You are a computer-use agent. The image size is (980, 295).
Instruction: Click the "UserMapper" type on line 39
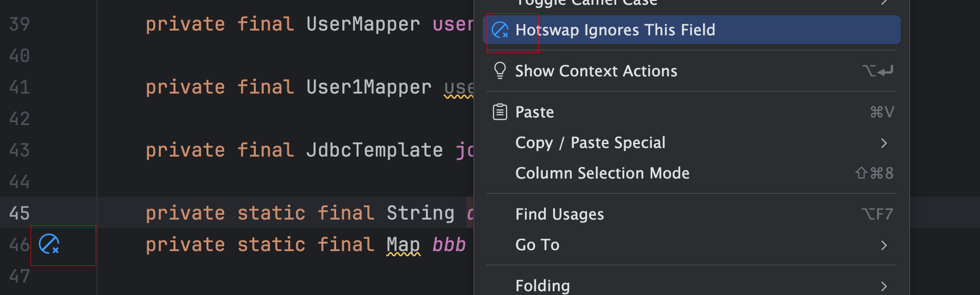tap(362, 24)
